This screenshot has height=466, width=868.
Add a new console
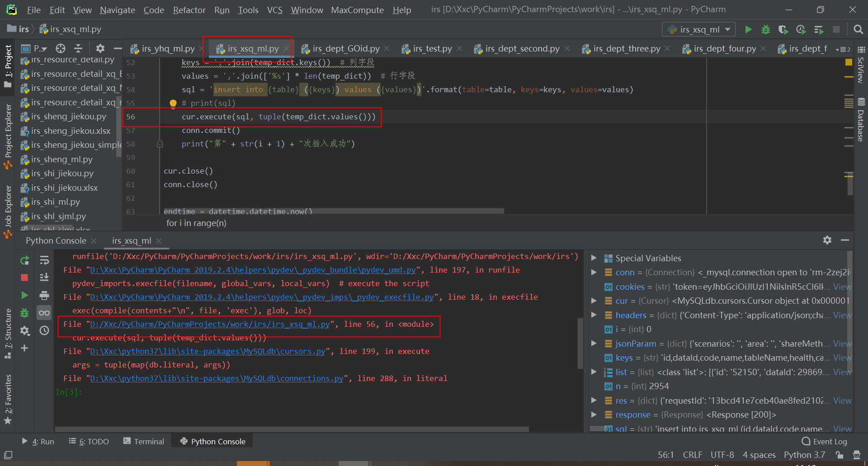click(24, 348)
